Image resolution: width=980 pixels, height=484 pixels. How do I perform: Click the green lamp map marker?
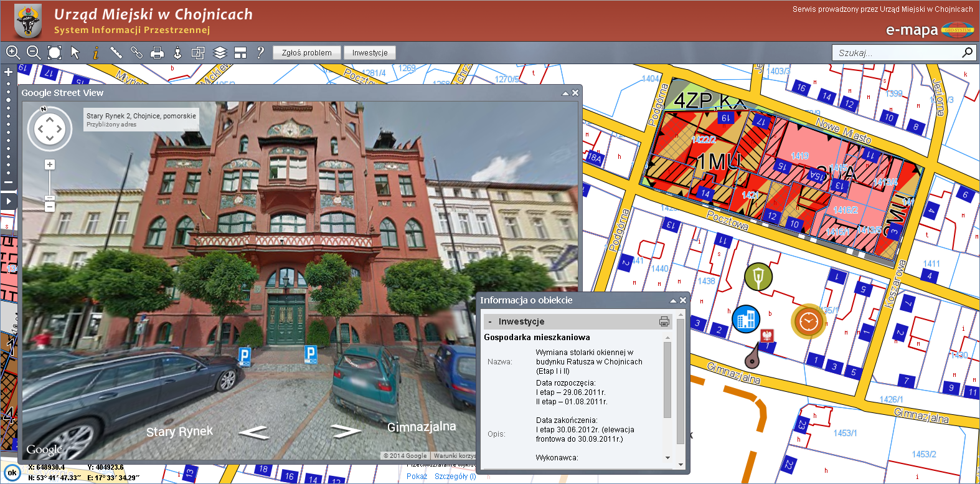click(x=758, y=277)
